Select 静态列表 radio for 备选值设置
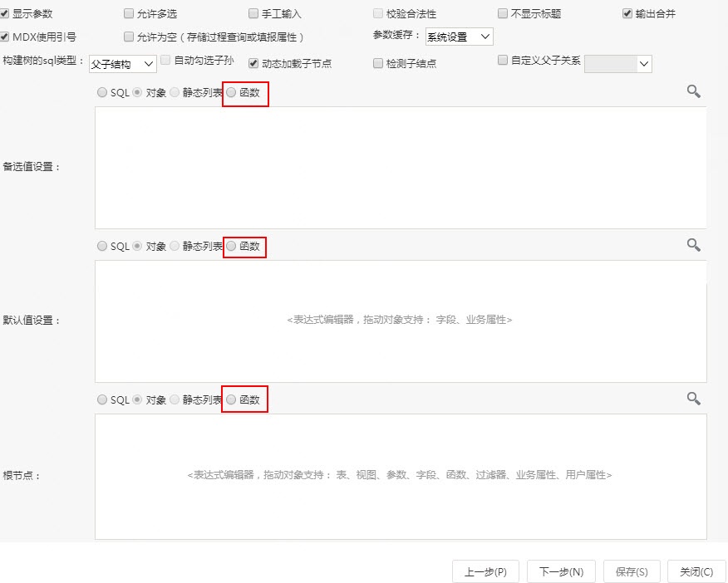Screen dimensions: 728x583 (175, 92)
